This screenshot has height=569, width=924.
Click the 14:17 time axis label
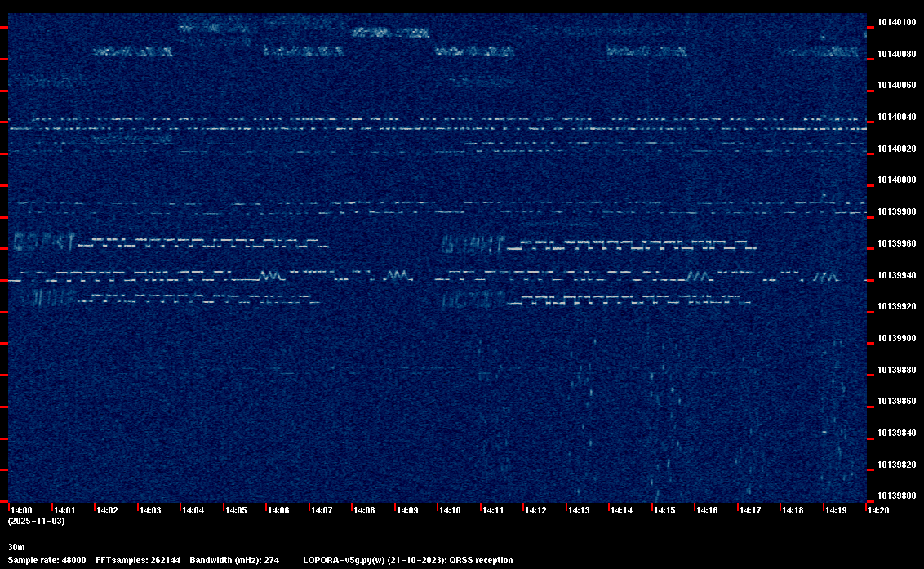[x=750, y=510]
